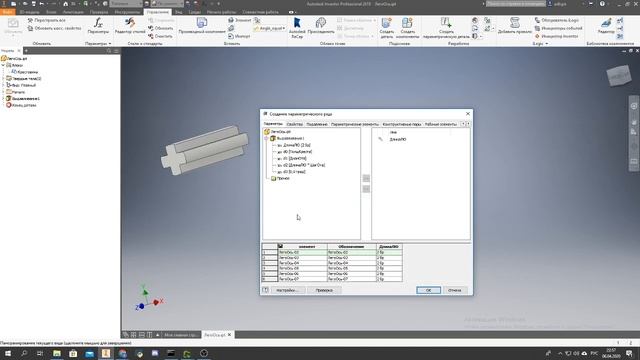Switch to Подавление tab in dialog
This screenshot has height=360, width=640.
coord(317,124)
